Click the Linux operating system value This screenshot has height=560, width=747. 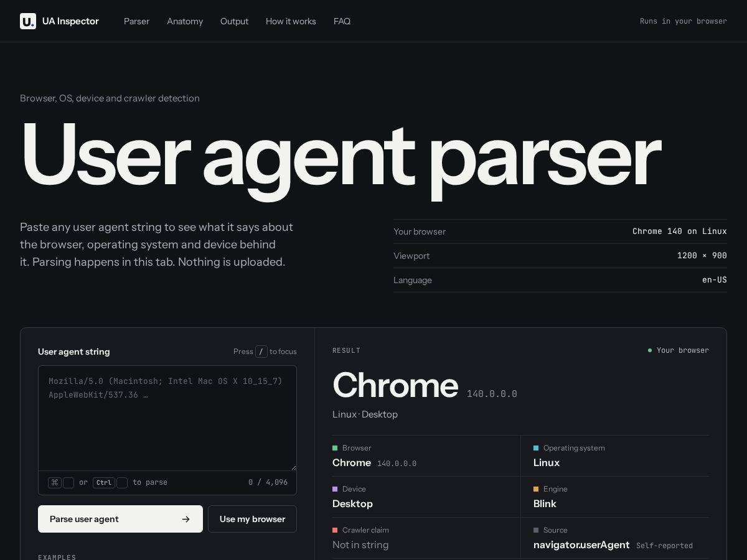tap(547, 463)
